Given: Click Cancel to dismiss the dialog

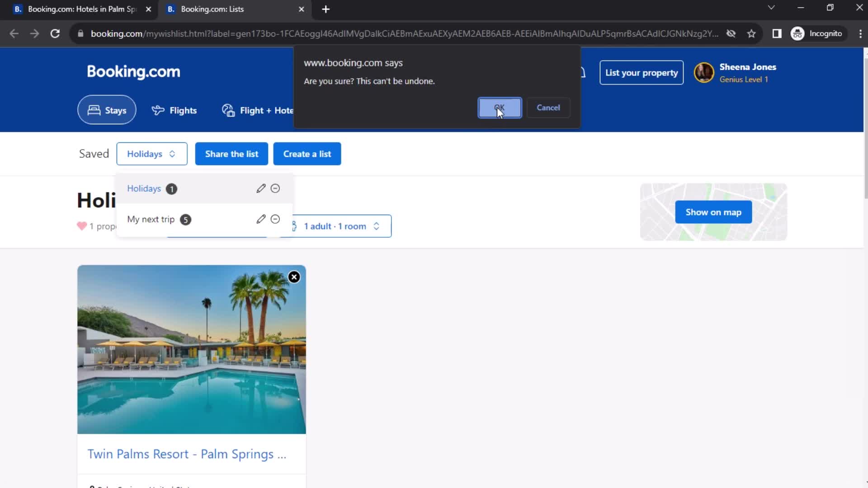Looking at the screenshot, I should [x=548, y=107].
